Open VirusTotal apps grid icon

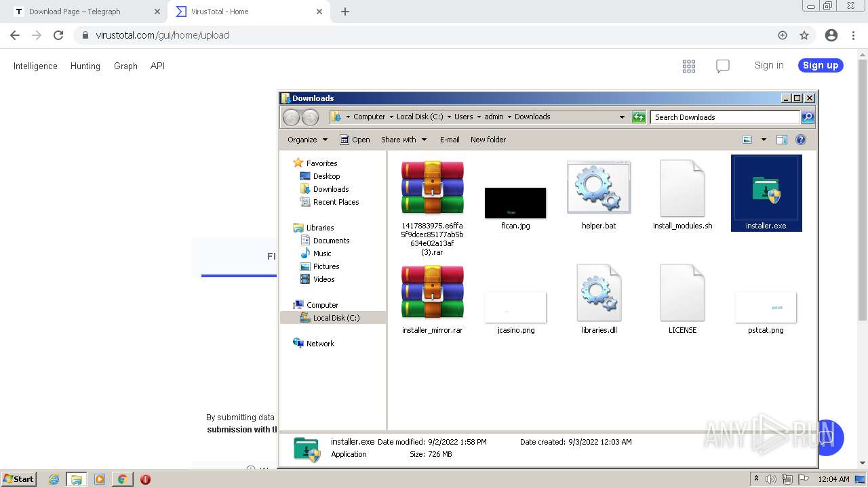(x=689, y=66)
